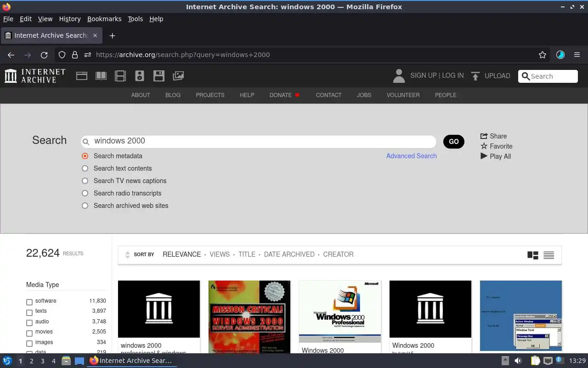Open the Bookmarks menu
Screen dimensions: 588x368
click(x=104, y=19)
